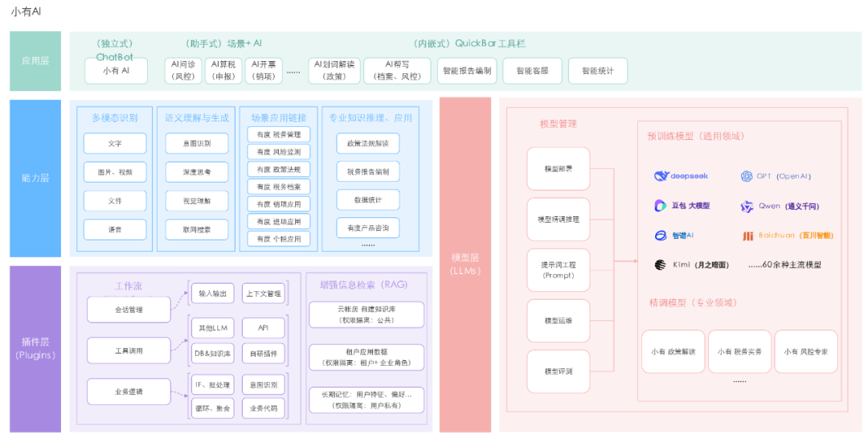
Task: Click the Kimi (月之暗面) logo icon
Action: tap(660, 265)
